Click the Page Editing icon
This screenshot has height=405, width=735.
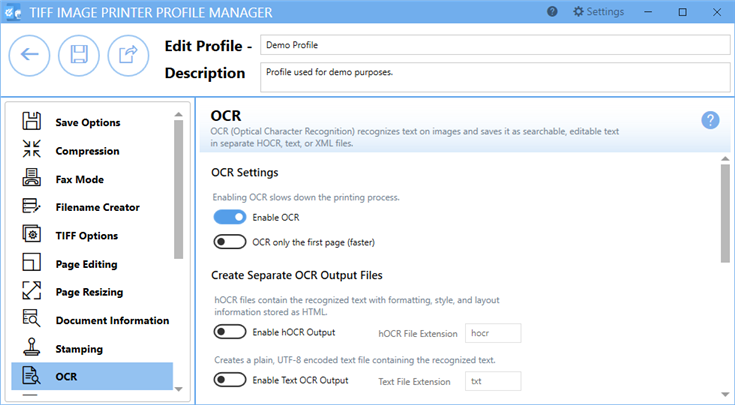click(x=31, y=262)
